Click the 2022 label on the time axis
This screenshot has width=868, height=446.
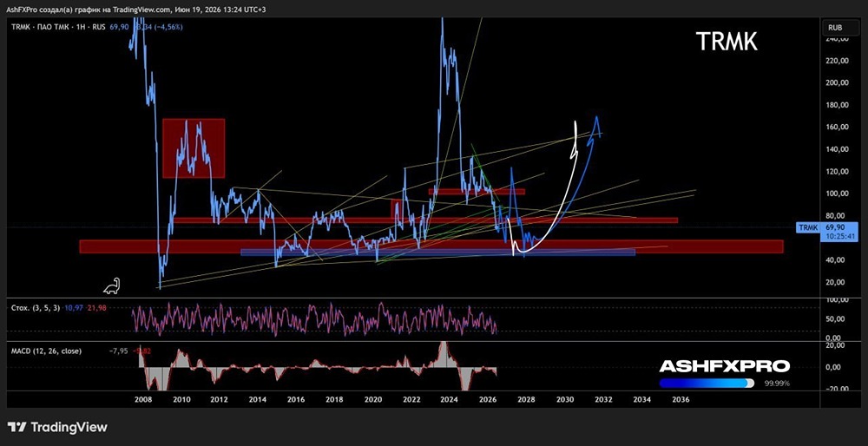pos(411,399)
